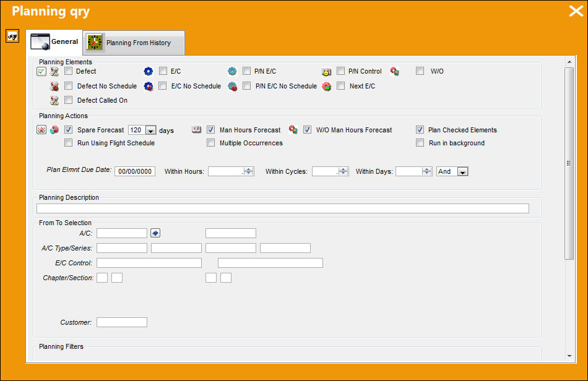
Task: Click the Man Hours Forecast icon
Action: click(196, 129)
